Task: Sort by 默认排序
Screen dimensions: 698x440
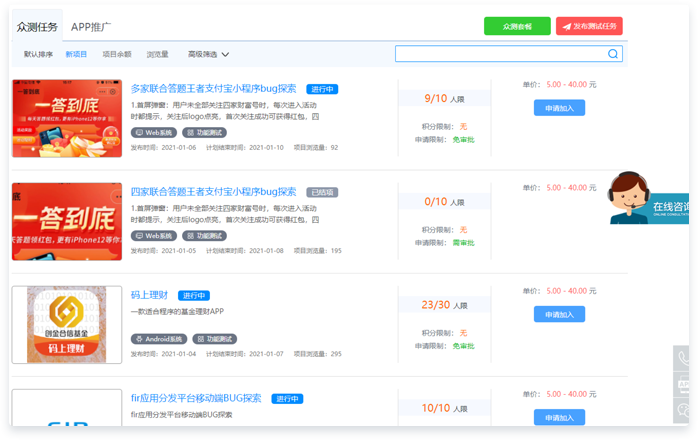Action: (x=38, y=54)
